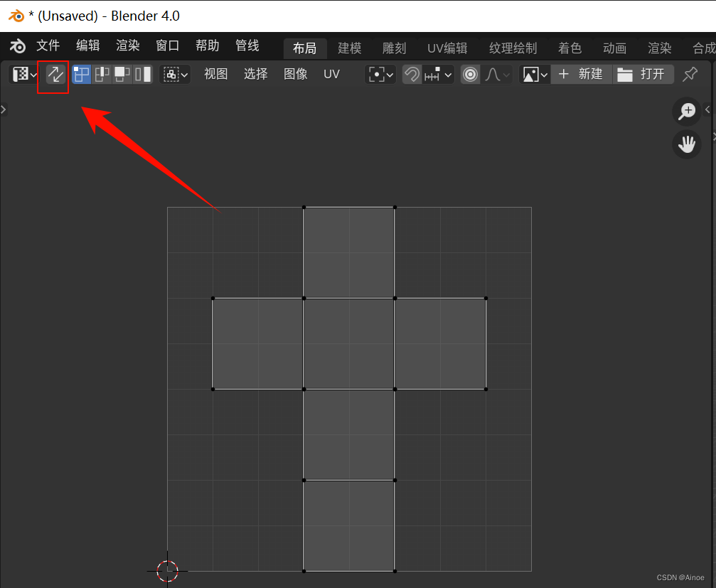Click the bottom face of UV layout
The height and width of the screenshot is (588, 716).
click(x=349, y=525)
